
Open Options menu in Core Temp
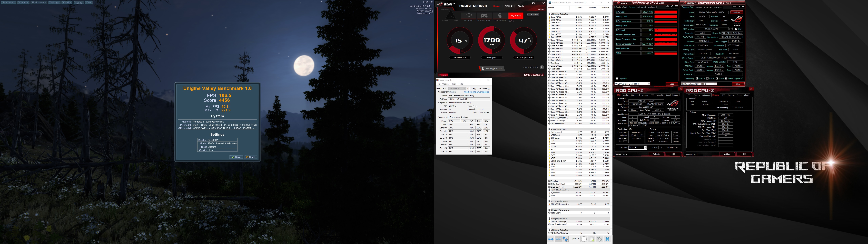click(x=446, y=84)
